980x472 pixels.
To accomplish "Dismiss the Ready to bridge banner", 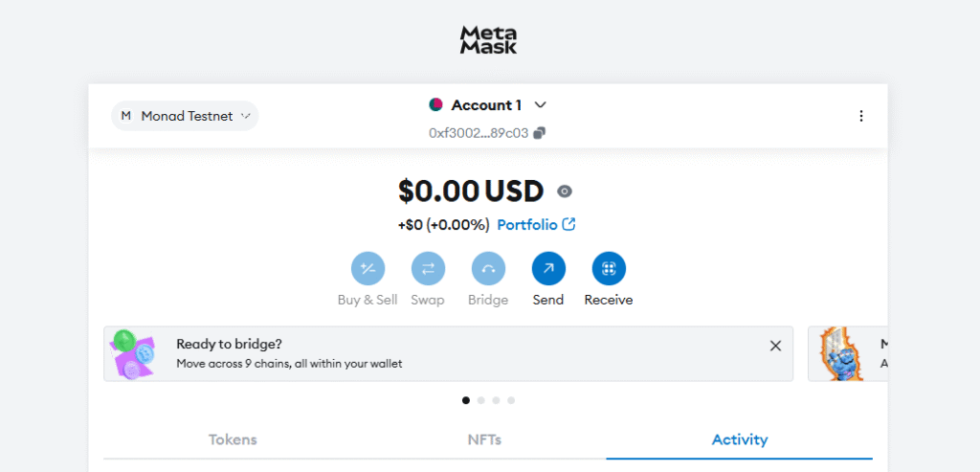I will (775, 346).
